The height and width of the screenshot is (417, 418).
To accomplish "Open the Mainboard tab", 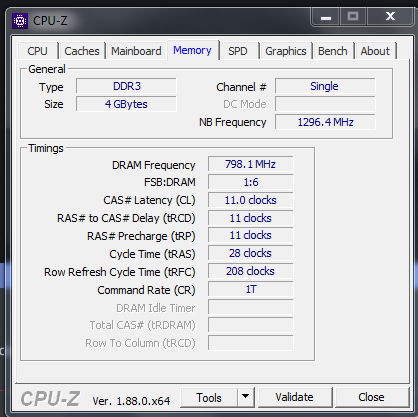I will click(x=136, y=51).
